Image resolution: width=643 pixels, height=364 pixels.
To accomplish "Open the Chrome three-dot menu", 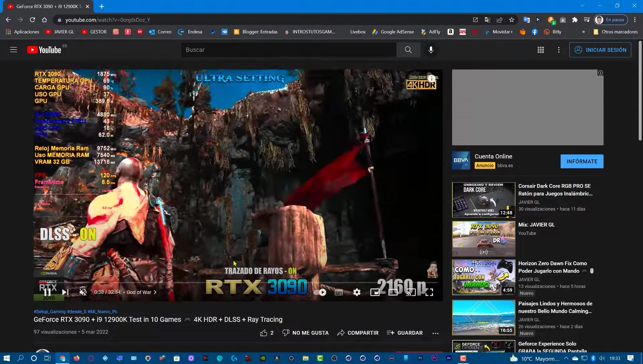I will click(635, 20).
